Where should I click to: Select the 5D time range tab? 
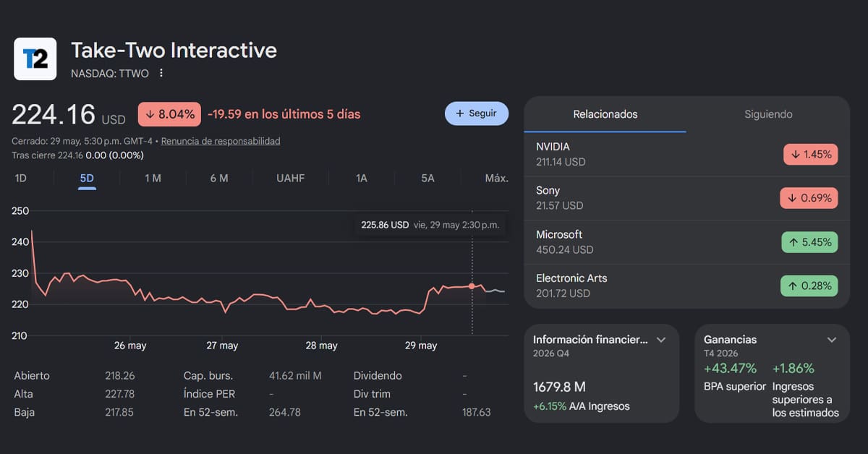point(87,178)
